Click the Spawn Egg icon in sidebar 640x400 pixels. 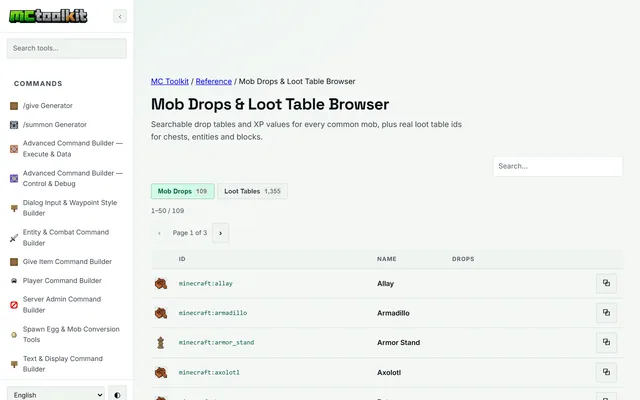(14, 335)
